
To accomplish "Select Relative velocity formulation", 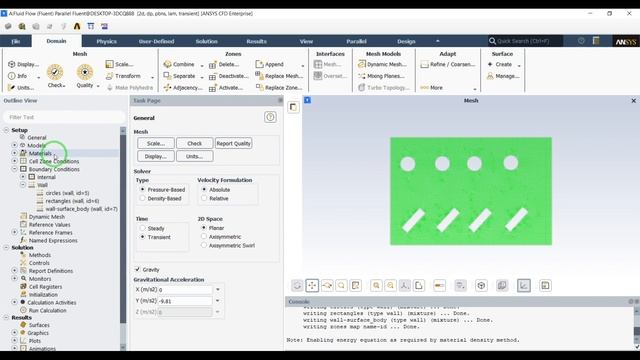I will click(204, 198).
